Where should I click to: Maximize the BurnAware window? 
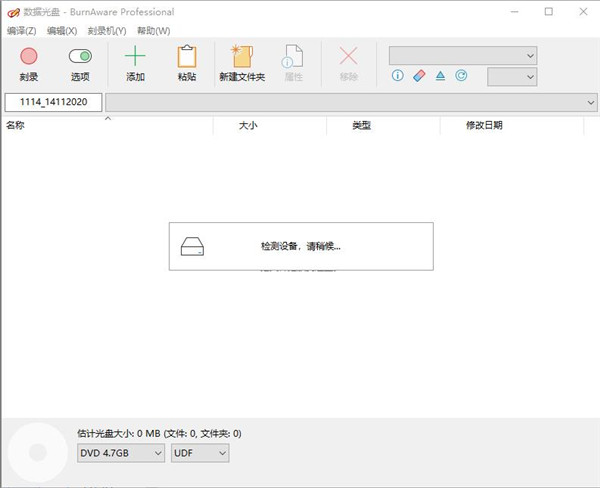pyautogui.click(x=549, y=12)
